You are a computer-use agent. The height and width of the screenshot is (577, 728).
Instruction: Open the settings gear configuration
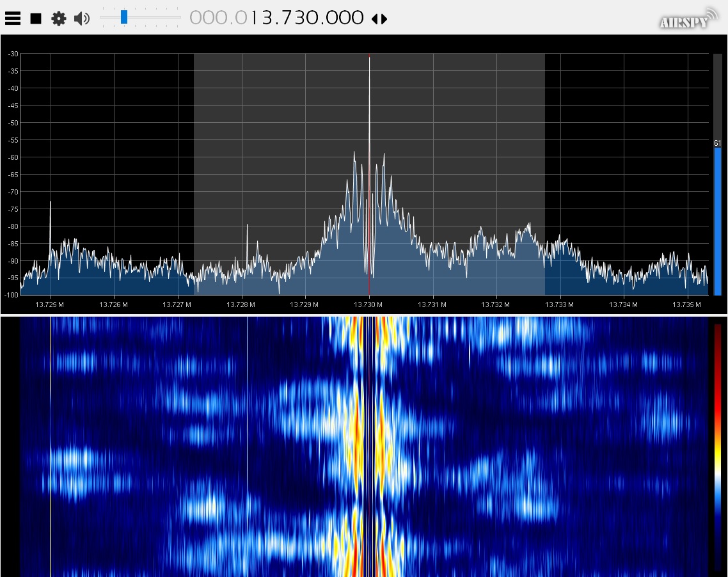coord(58,19)
